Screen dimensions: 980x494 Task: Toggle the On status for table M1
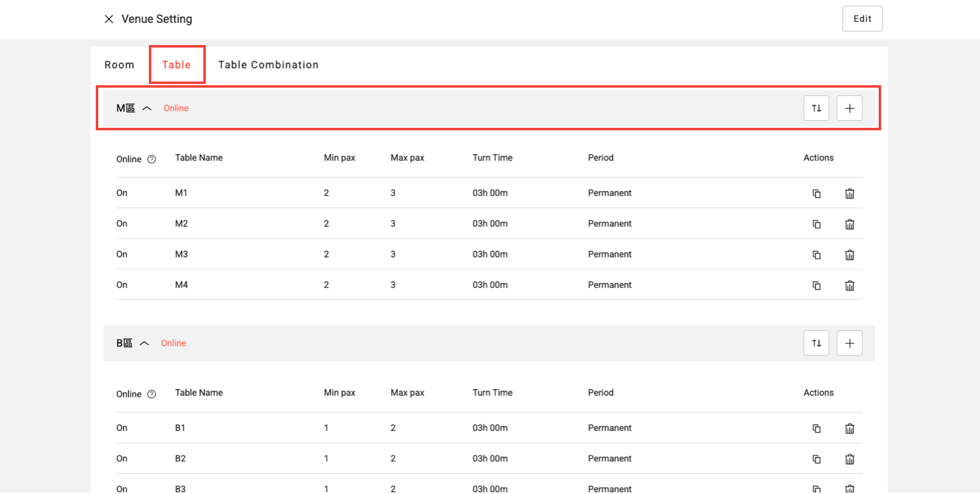point(122,193)
